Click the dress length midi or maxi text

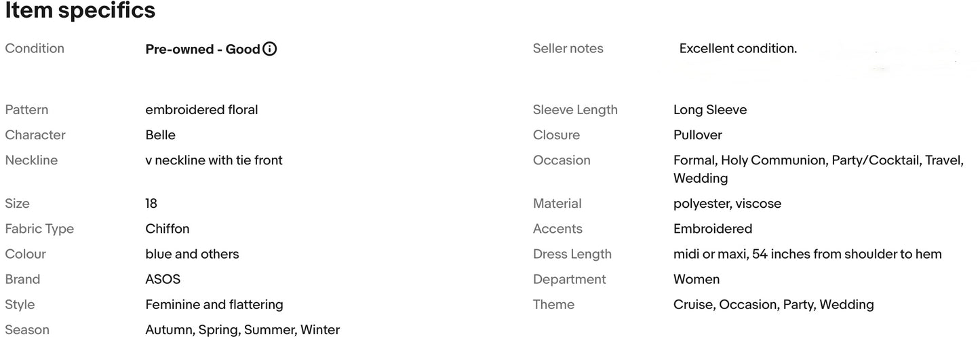click(807, 254)
